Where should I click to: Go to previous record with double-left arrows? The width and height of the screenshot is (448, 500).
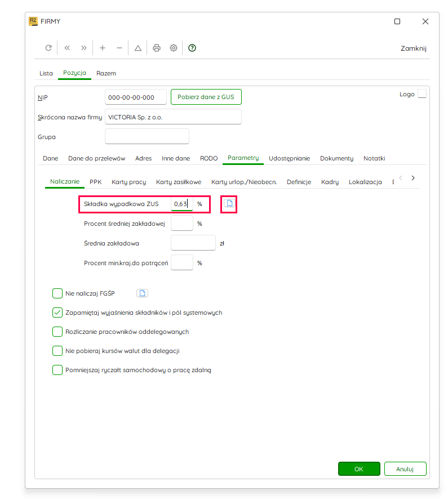pos(67,48)
